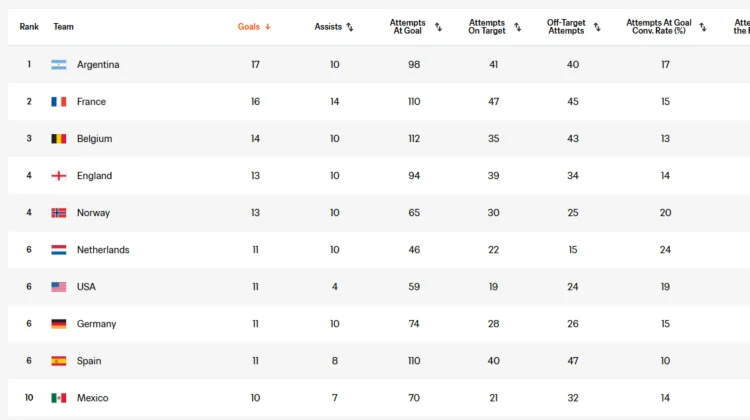Select the Goals column header
Viewport: 750px width, 420px height.
249,27
